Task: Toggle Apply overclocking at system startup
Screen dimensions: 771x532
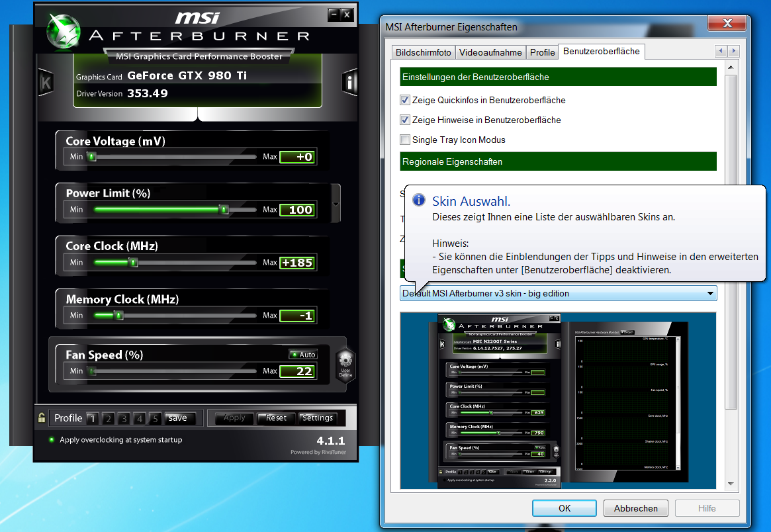Action: (x=52, y=439)
